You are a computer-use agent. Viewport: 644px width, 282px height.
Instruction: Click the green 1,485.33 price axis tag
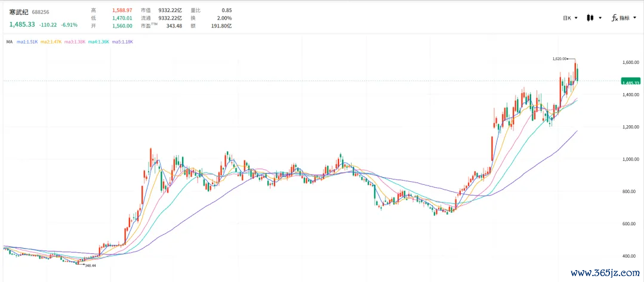[x=631, y=81]
